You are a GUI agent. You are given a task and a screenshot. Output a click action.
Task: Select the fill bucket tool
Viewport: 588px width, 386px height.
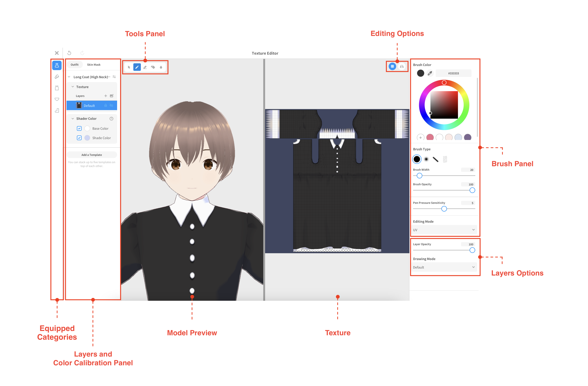coord(153,67)
